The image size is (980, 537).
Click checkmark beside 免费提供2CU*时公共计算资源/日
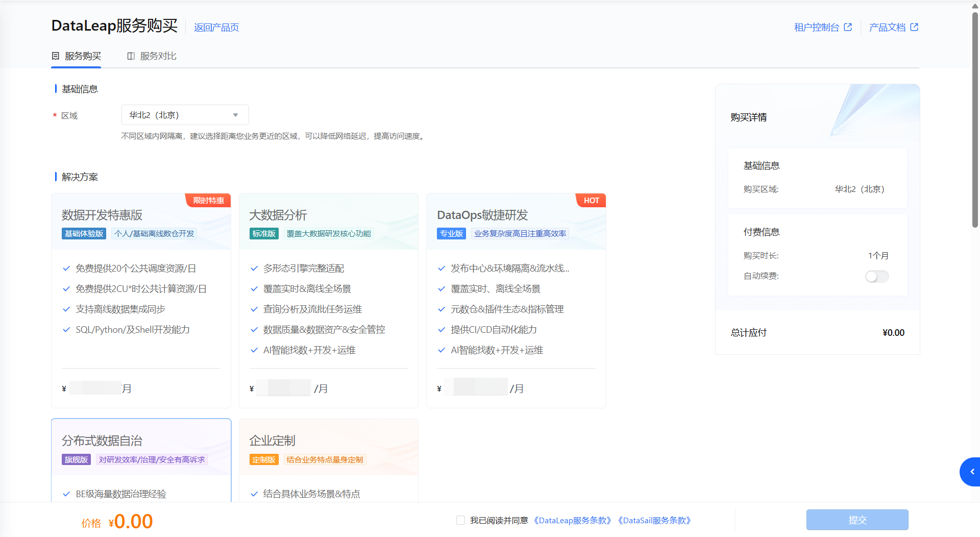point(66,289)
